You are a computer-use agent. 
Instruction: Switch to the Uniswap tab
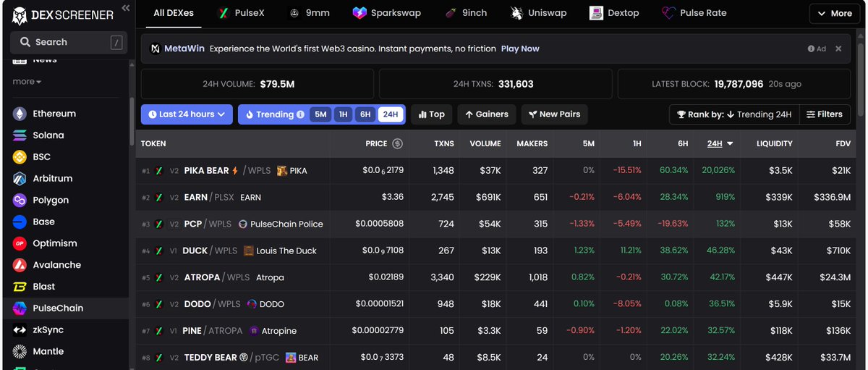[539, 13]
